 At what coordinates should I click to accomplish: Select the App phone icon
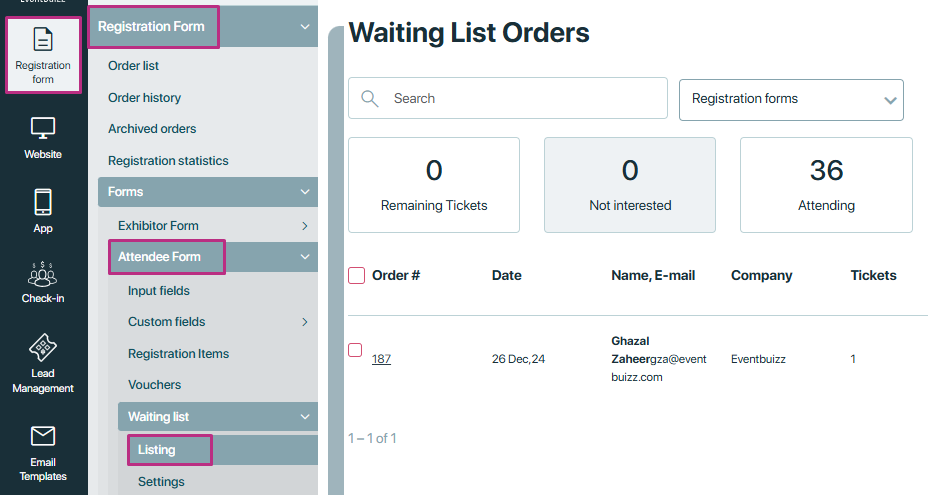43,202
